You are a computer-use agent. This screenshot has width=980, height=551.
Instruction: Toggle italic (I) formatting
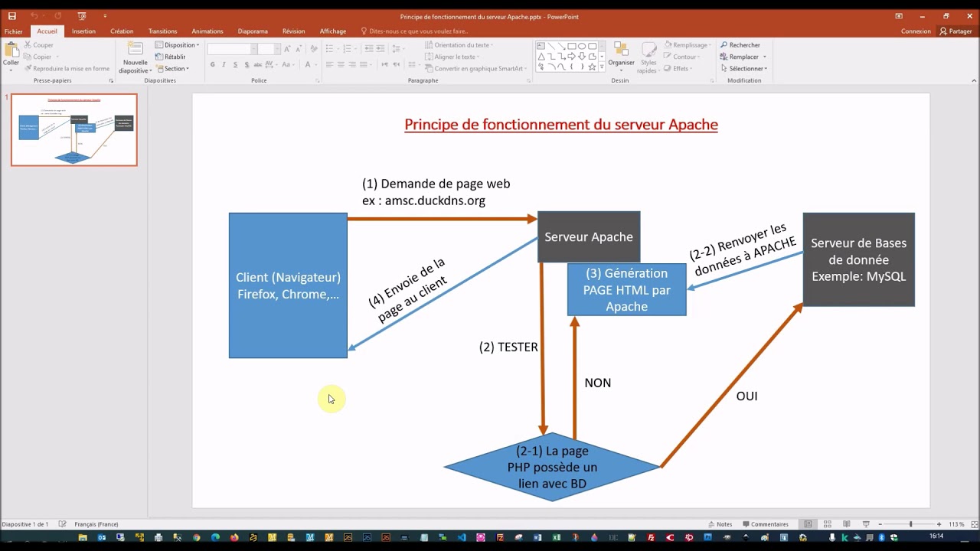pyautogui.click(x=224, y=65)
